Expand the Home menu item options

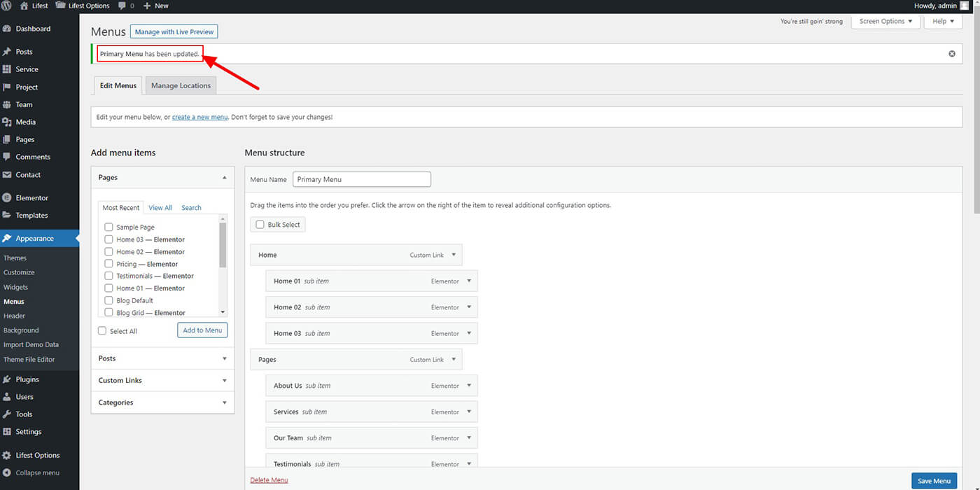(454, 255)
